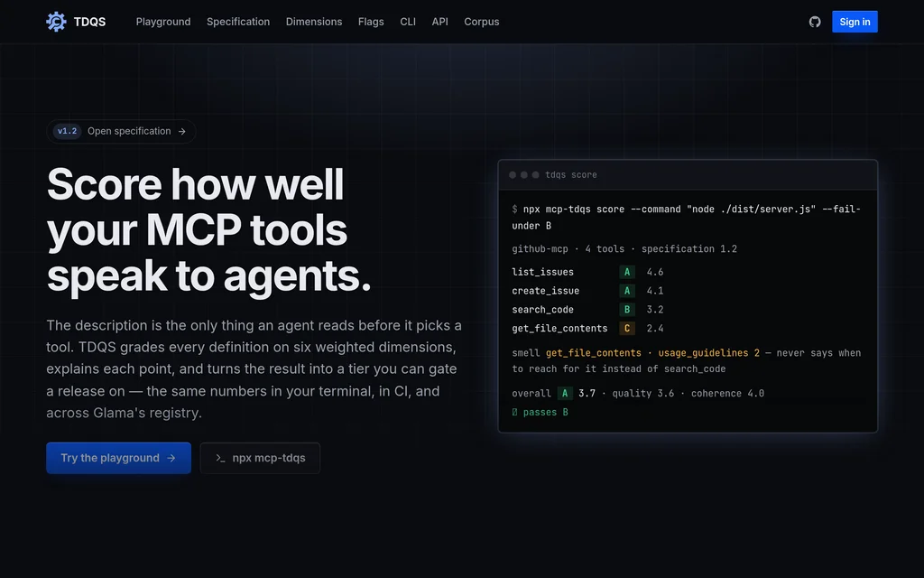The image size is (924, 578).
Task: Navigate to the Corpus page
Action: pyautogui.click(x=482, y=22)
